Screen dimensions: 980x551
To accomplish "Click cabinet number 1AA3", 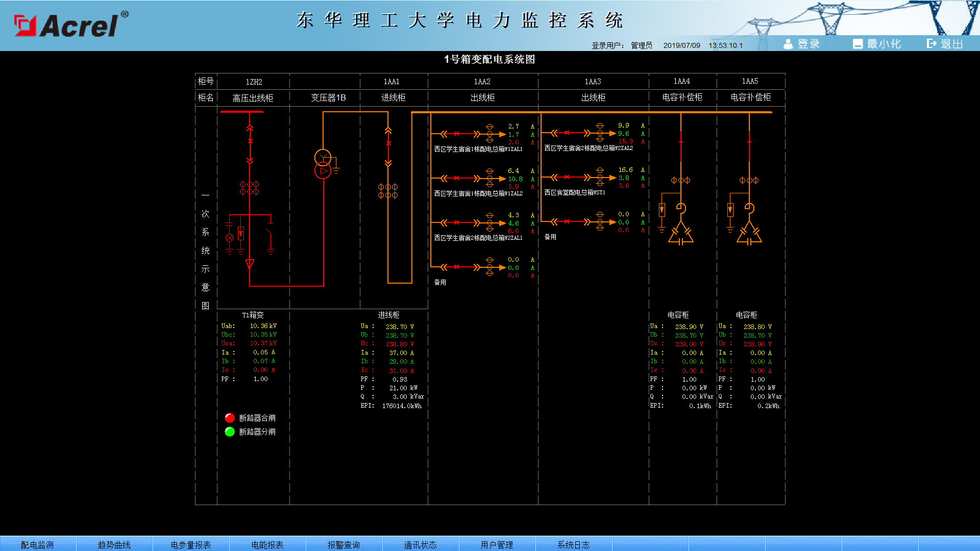I will click(593, 81).
